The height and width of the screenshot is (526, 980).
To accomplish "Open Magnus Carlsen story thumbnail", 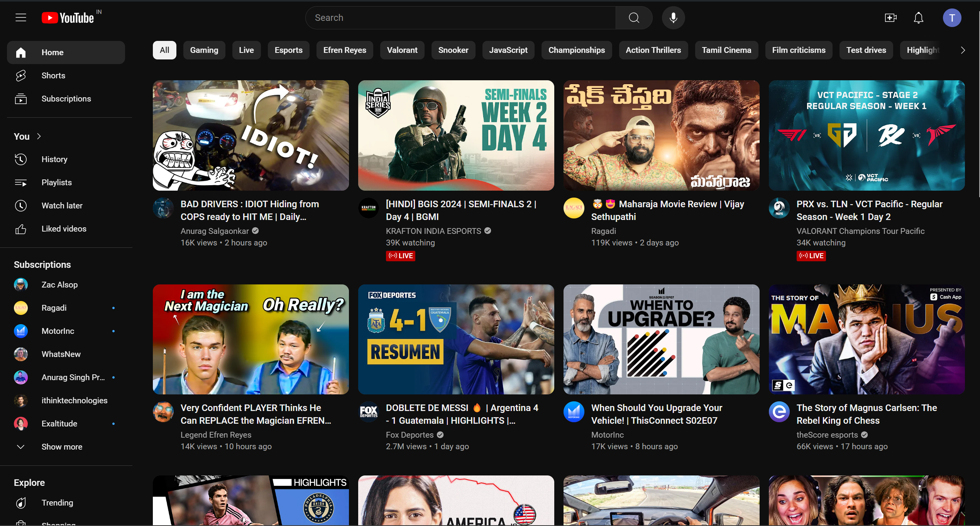I will point(867,339).
